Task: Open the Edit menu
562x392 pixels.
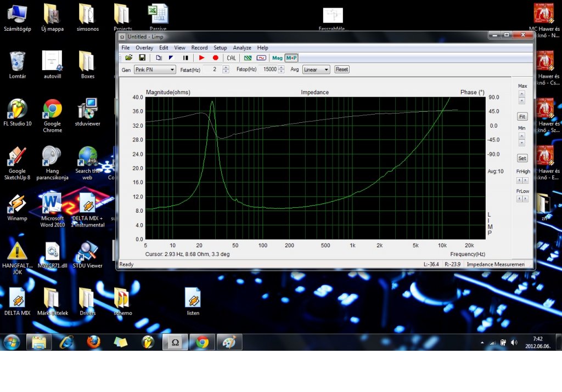Action: [164, 48]
